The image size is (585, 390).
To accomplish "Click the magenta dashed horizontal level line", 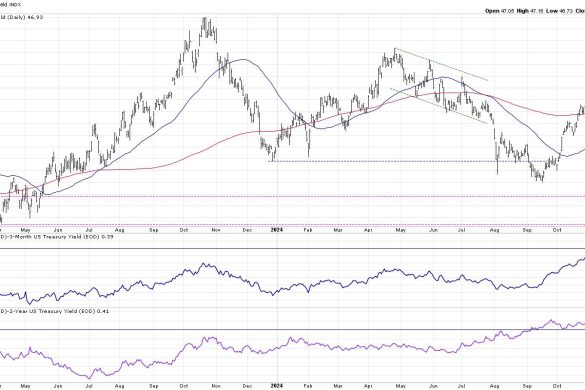I will click(x=292, y=196).
